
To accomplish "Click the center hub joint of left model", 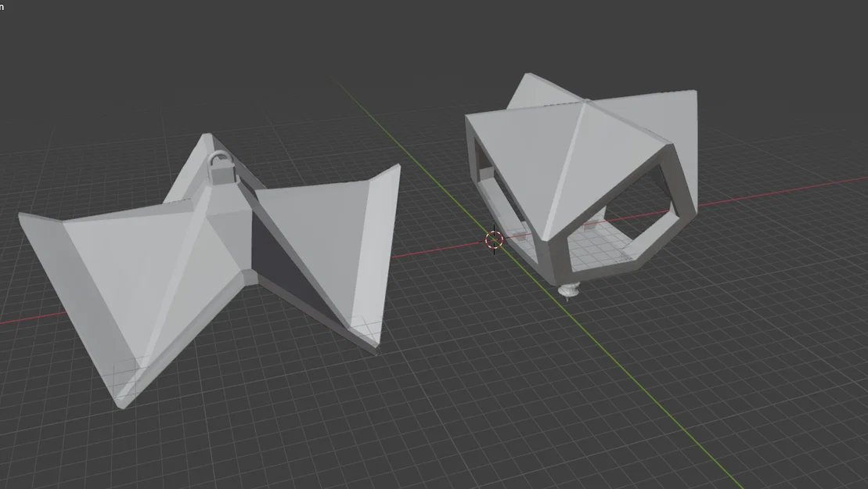I will click(x=228, y=238).
